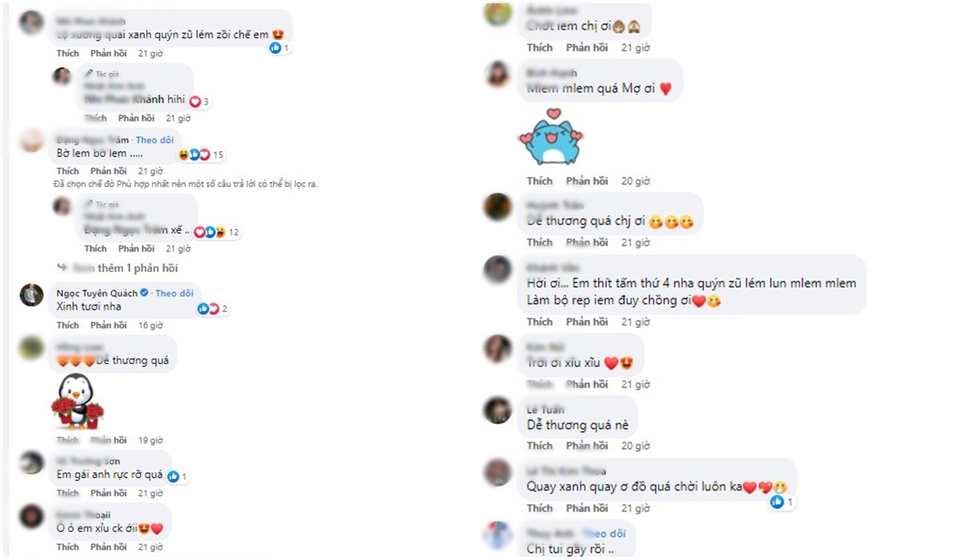Open Le Tuấn's avatar
This screenshot has width=960, height=560.
click(498, 410)
